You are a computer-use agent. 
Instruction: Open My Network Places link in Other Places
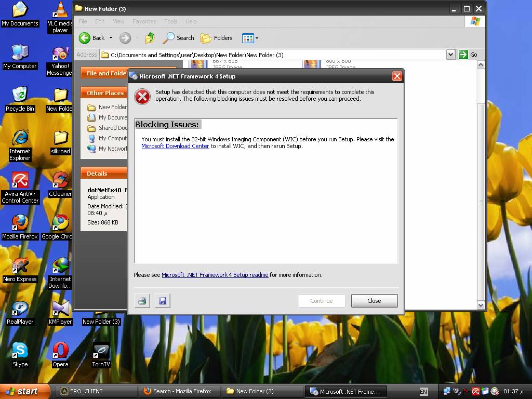(107, 149)
